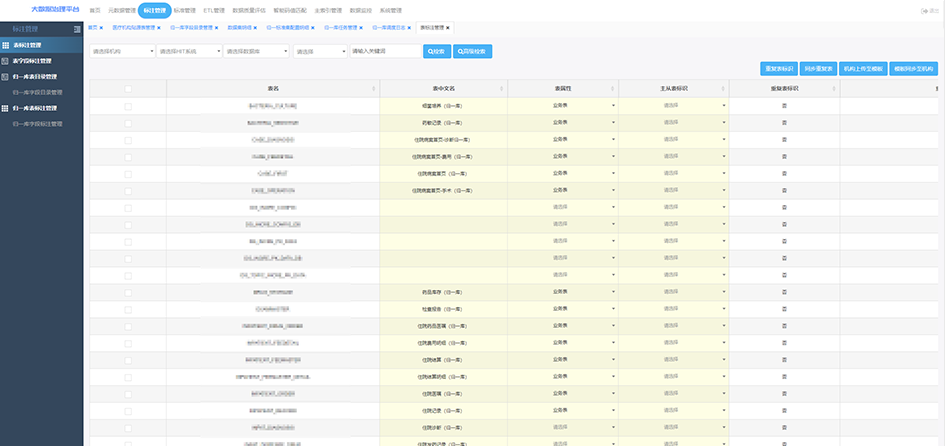Open the 主从表标识 dropdown in the first row
Viewport: 945px width, 446px height.
673,106
